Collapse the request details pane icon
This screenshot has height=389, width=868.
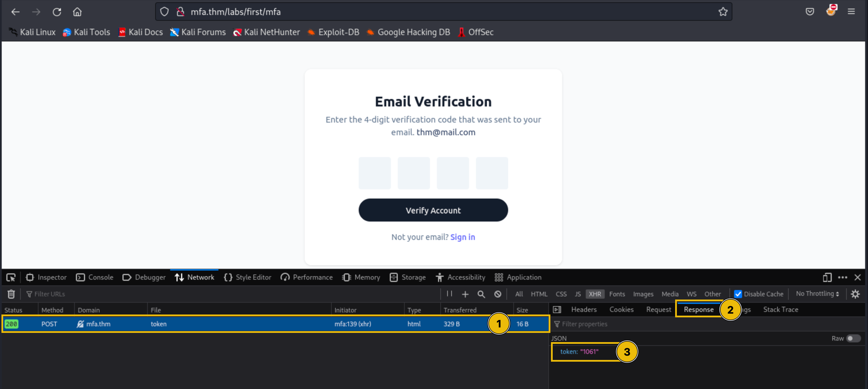coord(557,309)
